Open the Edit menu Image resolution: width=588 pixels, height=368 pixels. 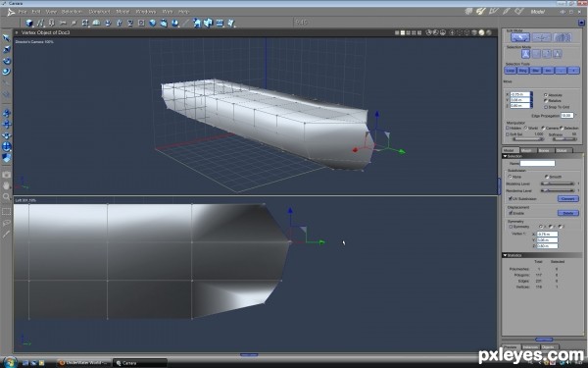[x=36, y=12]
